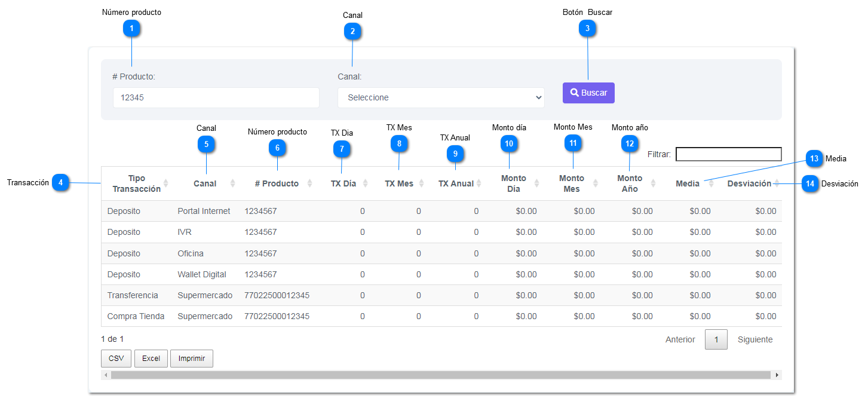Image resolution: width=868 pixels, height=398 pixels.
Task: Go to Siguiente page link
Action: 755,339
